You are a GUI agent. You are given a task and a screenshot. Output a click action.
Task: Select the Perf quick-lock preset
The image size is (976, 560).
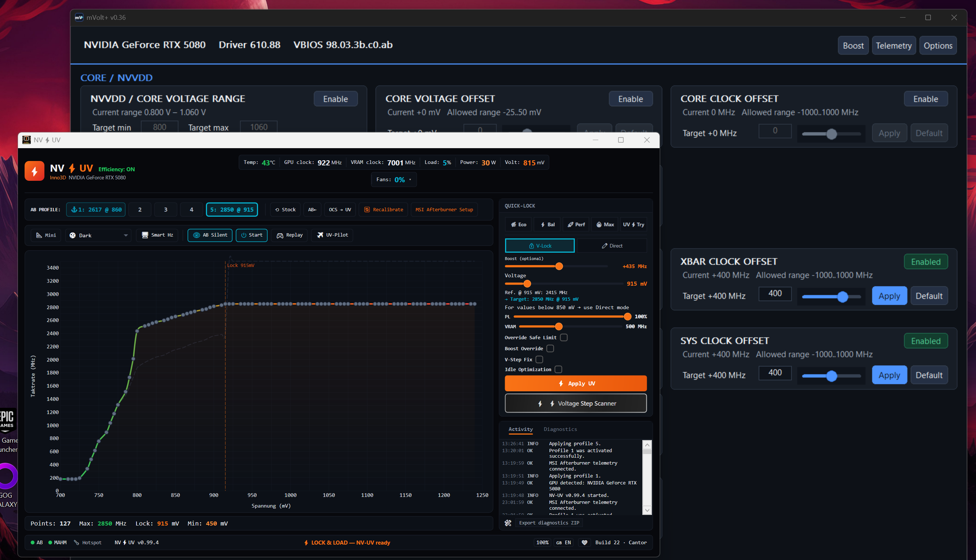(x=576, y=224)
